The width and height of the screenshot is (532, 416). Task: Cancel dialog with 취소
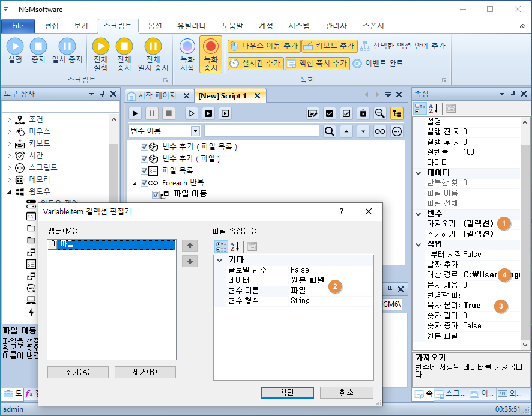[346, 392]
